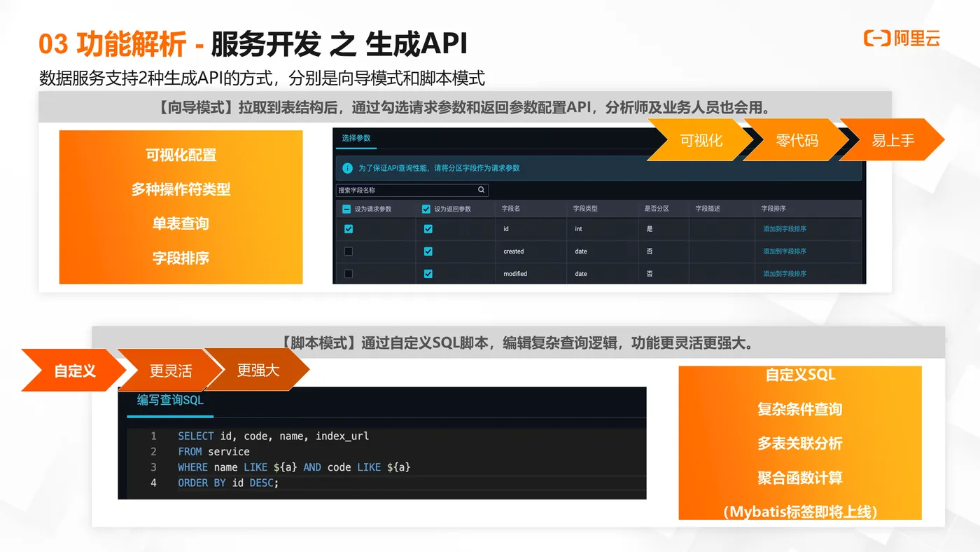Click SQL line 4 ORDER BY id DESC
The width and height of the screenshot is (980, 552).
(x=228, y=483)
